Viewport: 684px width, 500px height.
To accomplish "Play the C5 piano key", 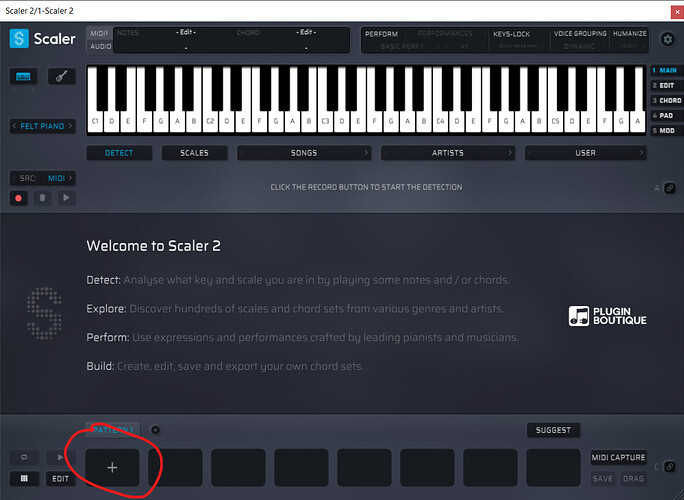I will point(555,121).
